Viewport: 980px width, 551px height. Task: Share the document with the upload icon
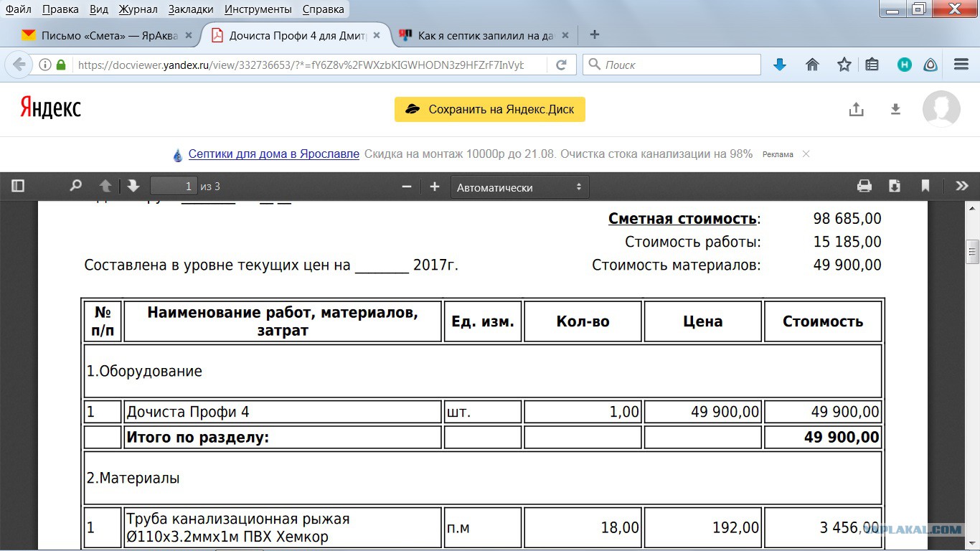(856, 109)
